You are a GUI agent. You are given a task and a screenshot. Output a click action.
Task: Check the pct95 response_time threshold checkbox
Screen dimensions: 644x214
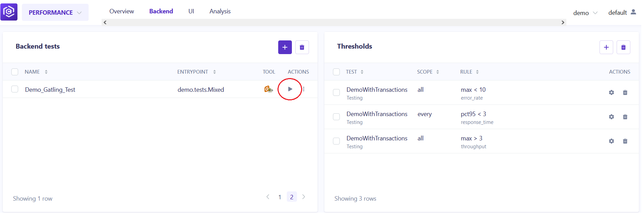click(x=336, y=117)
